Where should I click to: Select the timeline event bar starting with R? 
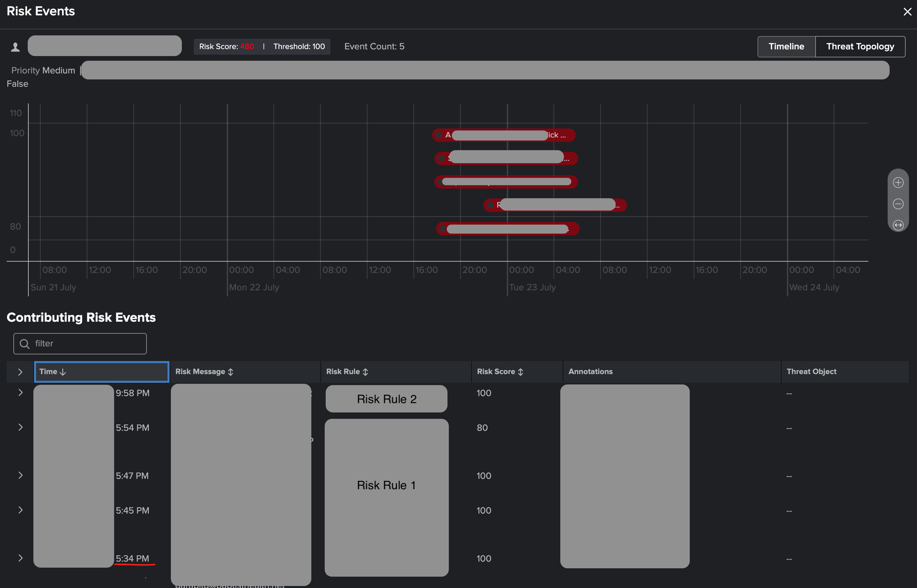[555, 206]
